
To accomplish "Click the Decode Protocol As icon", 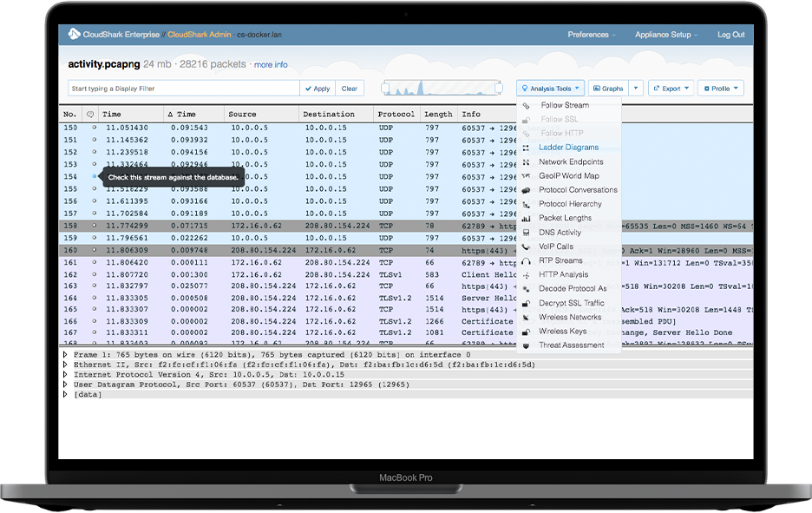I will pos(526,289).
